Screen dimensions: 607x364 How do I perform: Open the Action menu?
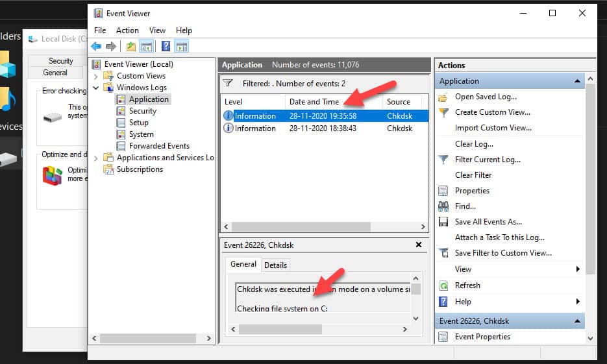[x=127, y=30]
